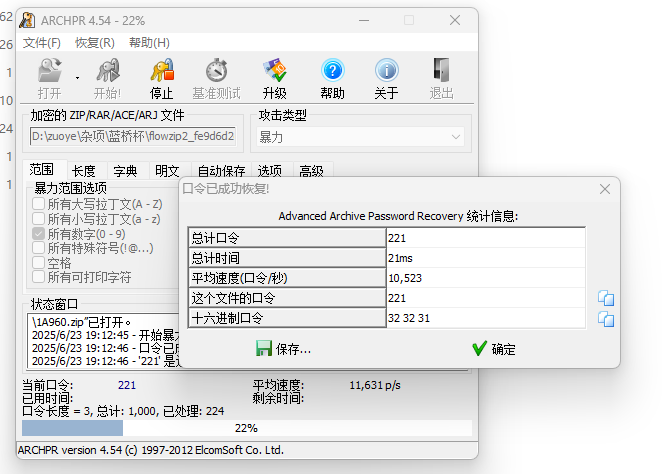Toggle 所有可打印字符 checkbox
This screenshot has width=662, height=474.
click(38, 277)
